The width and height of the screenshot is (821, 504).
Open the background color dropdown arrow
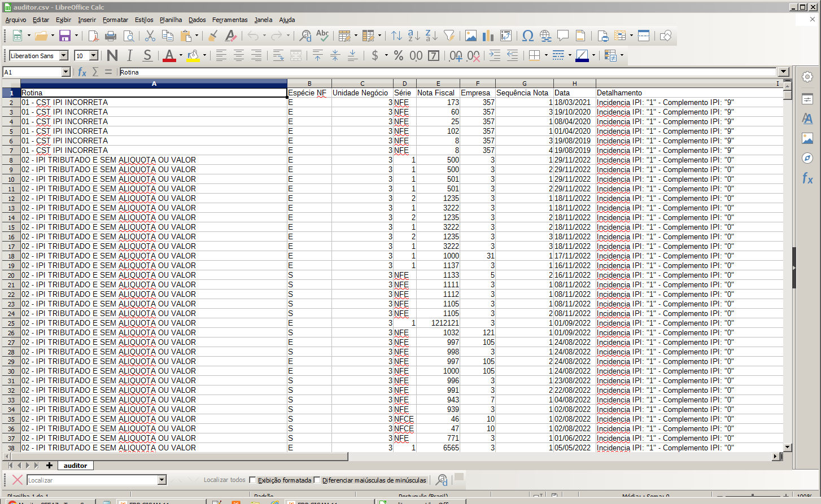click(x=204, y=55)
